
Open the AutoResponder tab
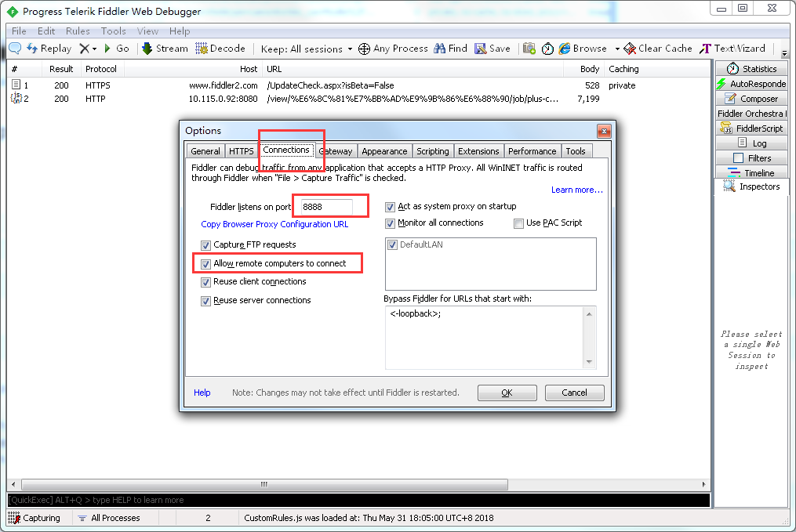pyautogui.click(x=752, y=84)
